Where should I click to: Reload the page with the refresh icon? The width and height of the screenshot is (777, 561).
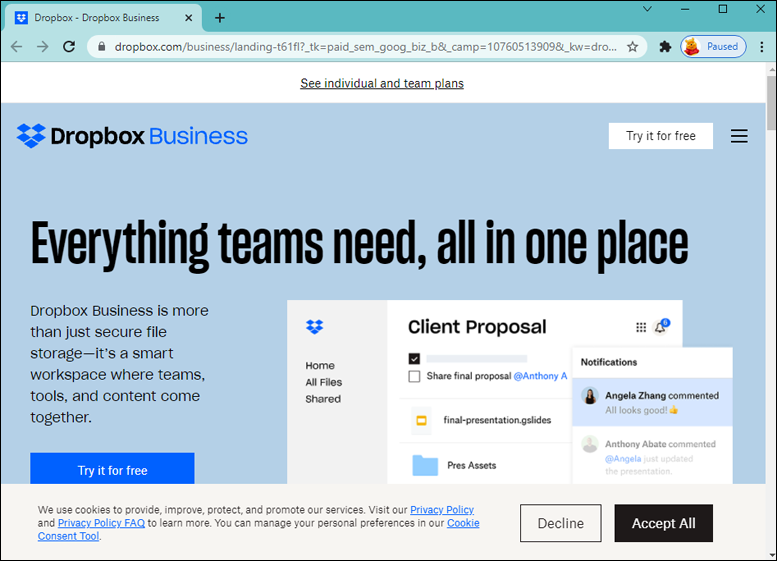click(x=69, y=47)
